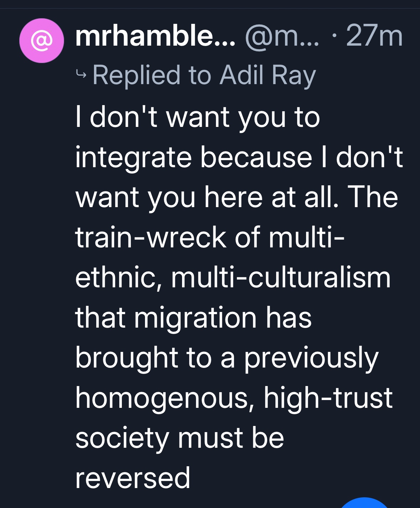Click the line "that migration has"
The height and width of the screenshot is (508, 420).
(193, 317)
